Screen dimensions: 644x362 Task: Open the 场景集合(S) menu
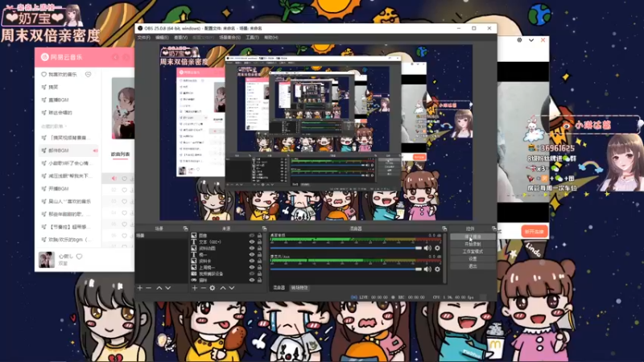229,37
